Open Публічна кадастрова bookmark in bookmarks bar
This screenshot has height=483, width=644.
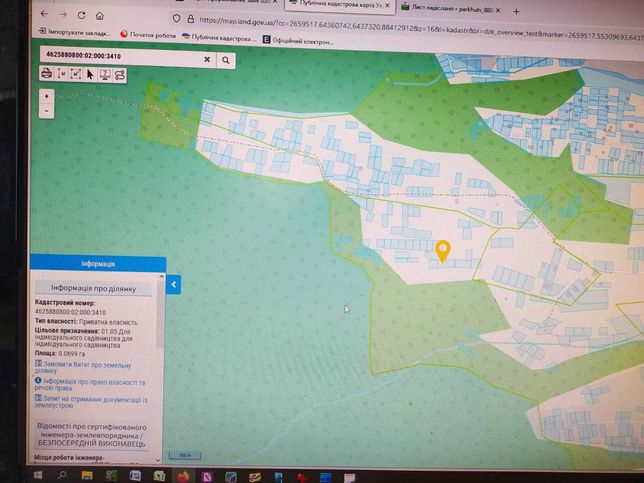(219, 38)
